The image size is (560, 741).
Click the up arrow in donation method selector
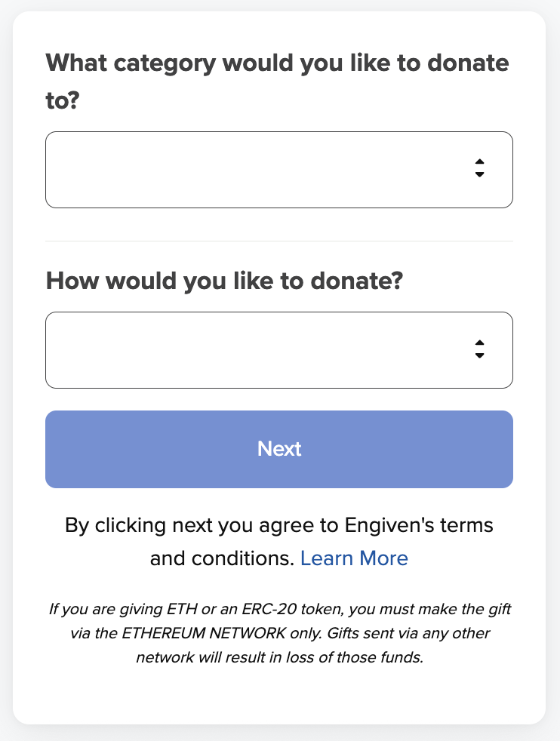479,342
